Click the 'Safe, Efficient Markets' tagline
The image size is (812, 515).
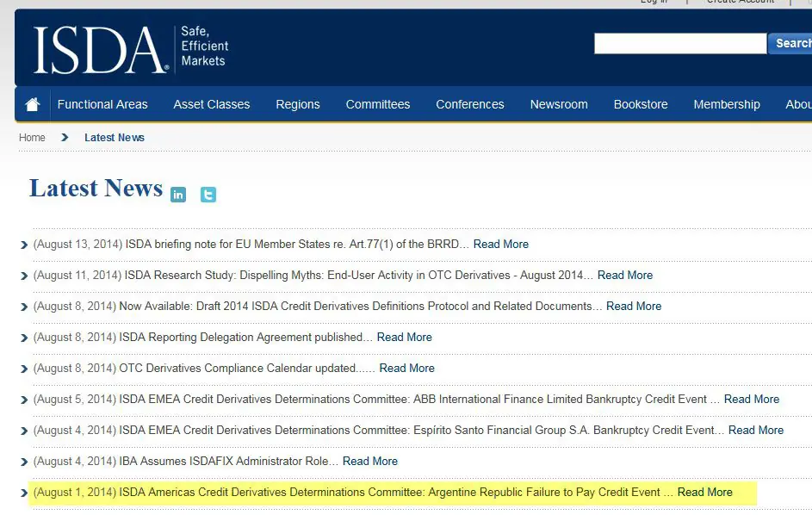point(205,47)
